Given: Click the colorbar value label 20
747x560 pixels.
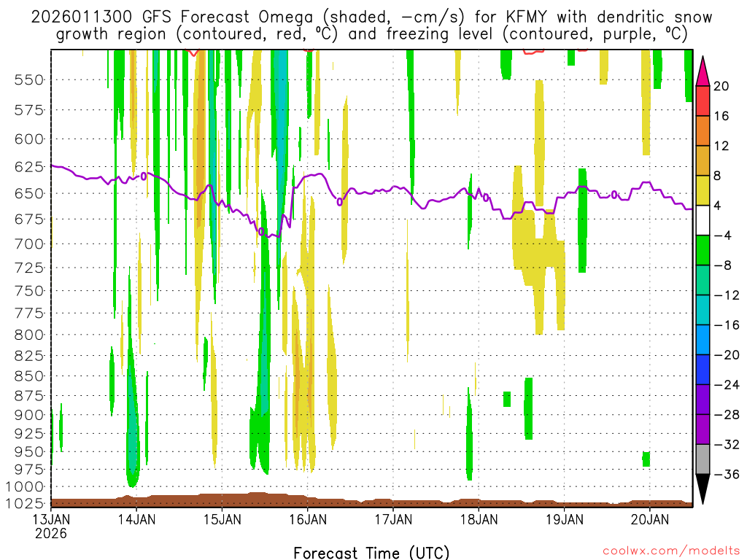Looking at the screenshot, I should point(721,86).
